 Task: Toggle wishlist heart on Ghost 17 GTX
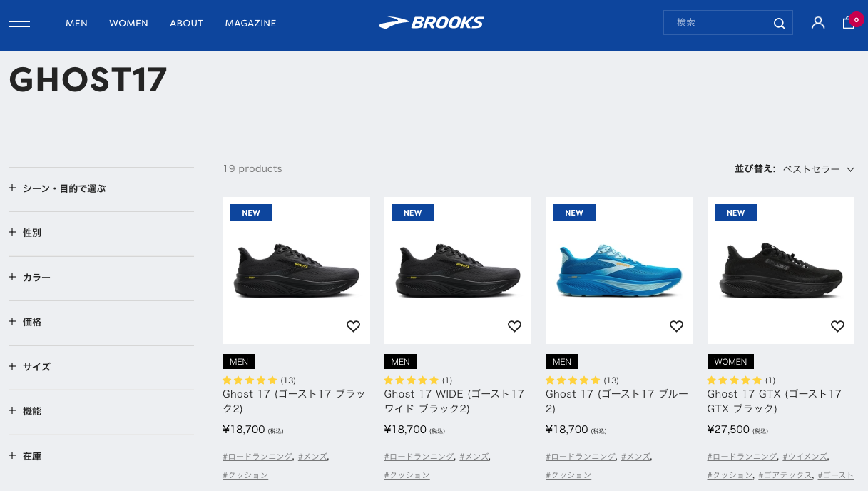click(837, 326)
